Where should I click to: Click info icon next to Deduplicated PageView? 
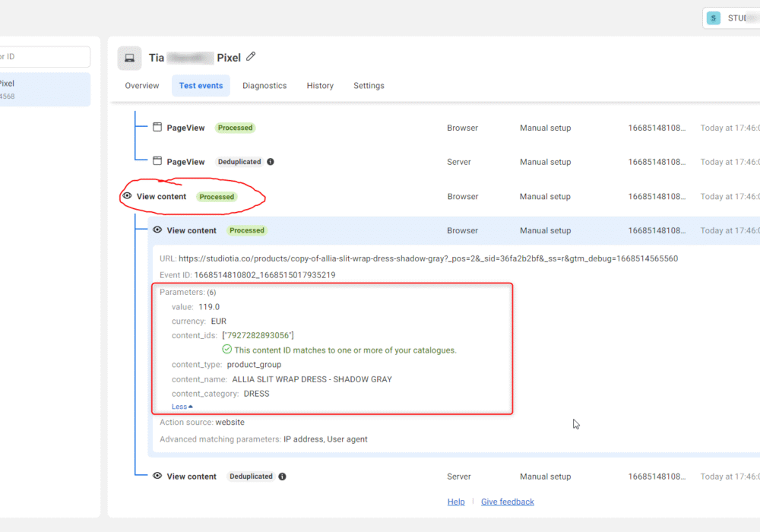[271, 162]
